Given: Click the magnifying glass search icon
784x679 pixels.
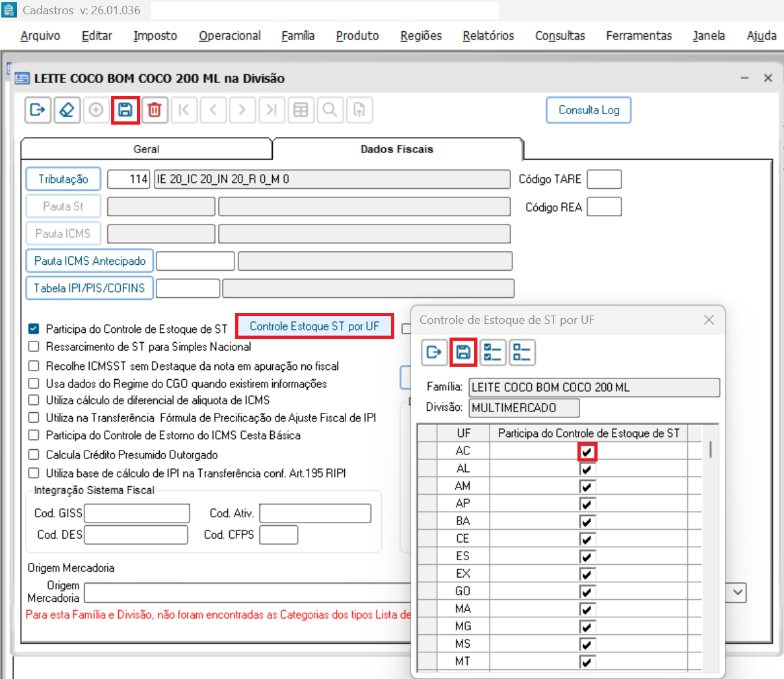Looking at the screenshot, I should pyautogui.click(x=330, y=110).
